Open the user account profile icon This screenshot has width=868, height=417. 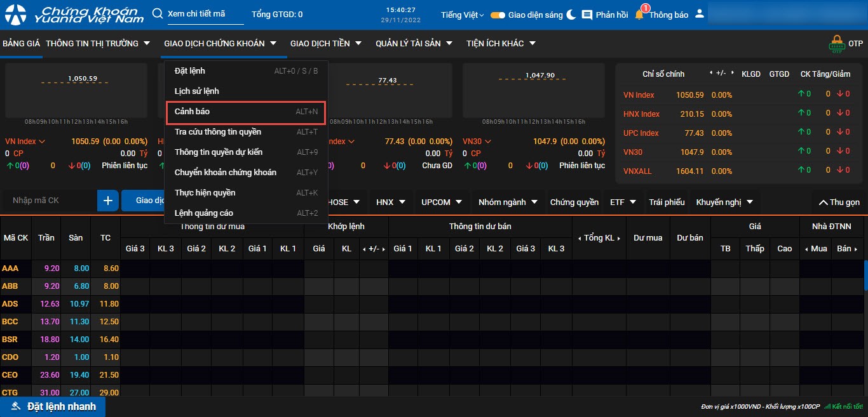[x=700, y=14]
